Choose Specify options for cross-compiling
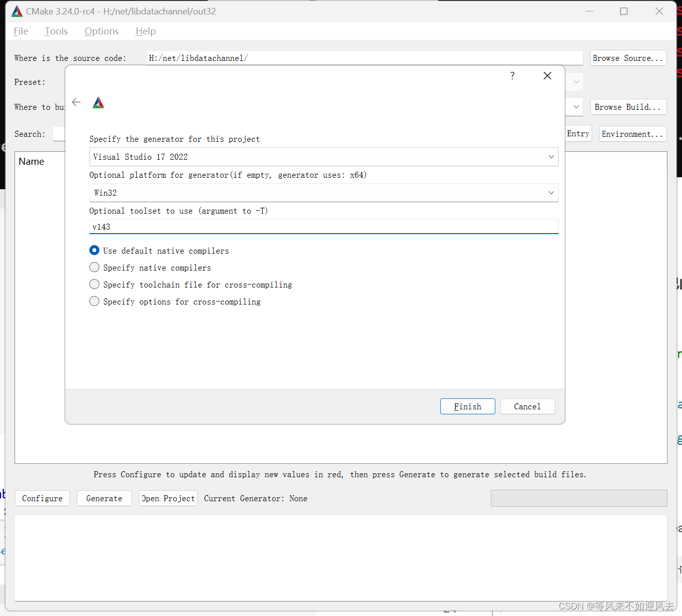This screenshot has height=616, width=682. (x=175, y=302)
